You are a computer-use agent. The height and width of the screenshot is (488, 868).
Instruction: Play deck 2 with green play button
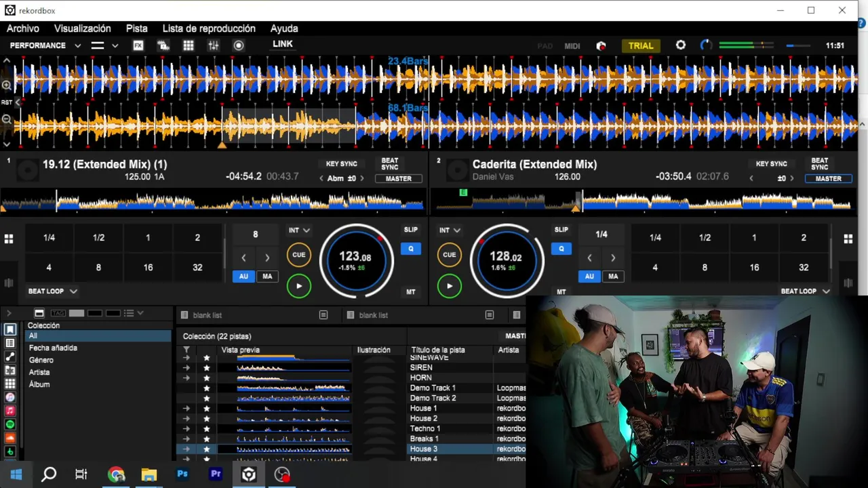[450, 286]
